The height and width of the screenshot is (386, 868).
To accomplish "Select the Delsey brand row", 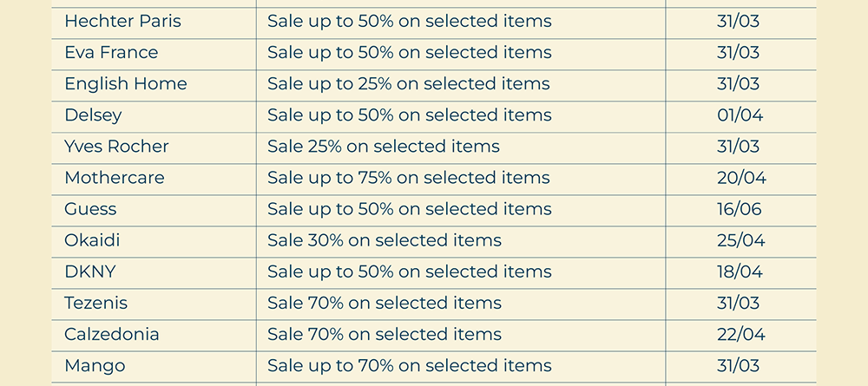I will click(x=93, y=115).
